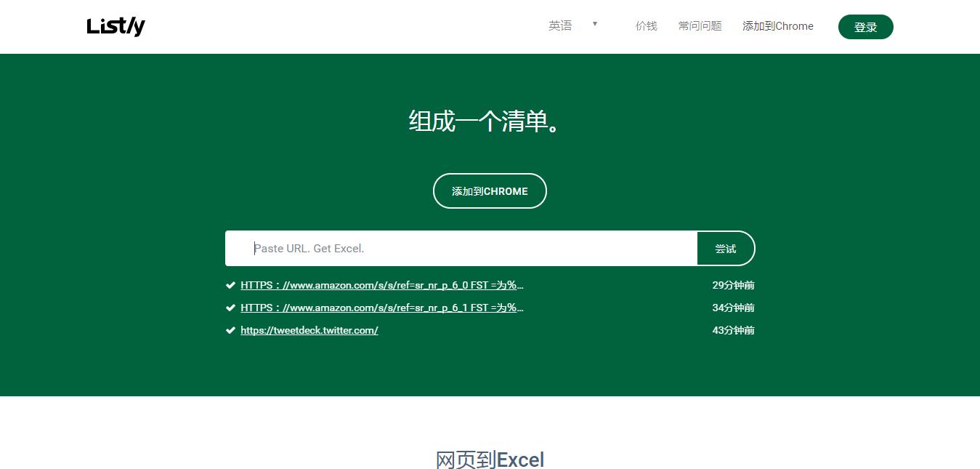This screenshot has height=469, width=980.
Task: Click 添加到Chrome in the navigation bar
Action: (x=777, y=26)
